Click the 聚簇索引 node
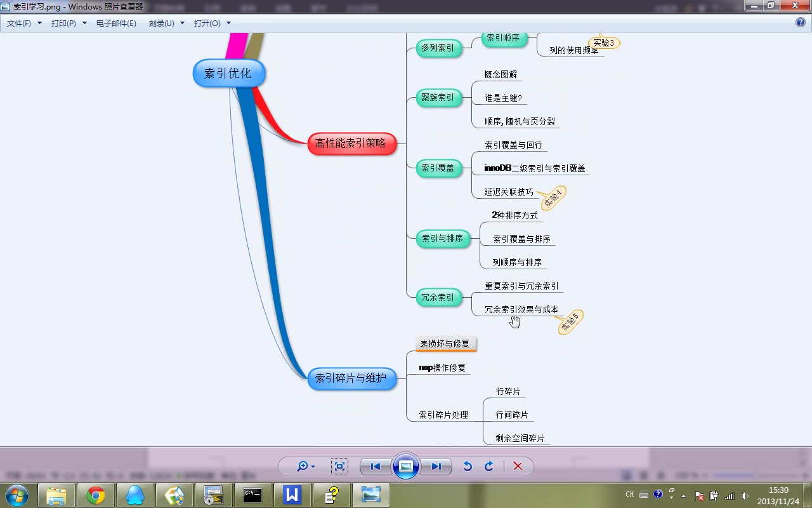The image size is (812, 508). click(438, 97)
